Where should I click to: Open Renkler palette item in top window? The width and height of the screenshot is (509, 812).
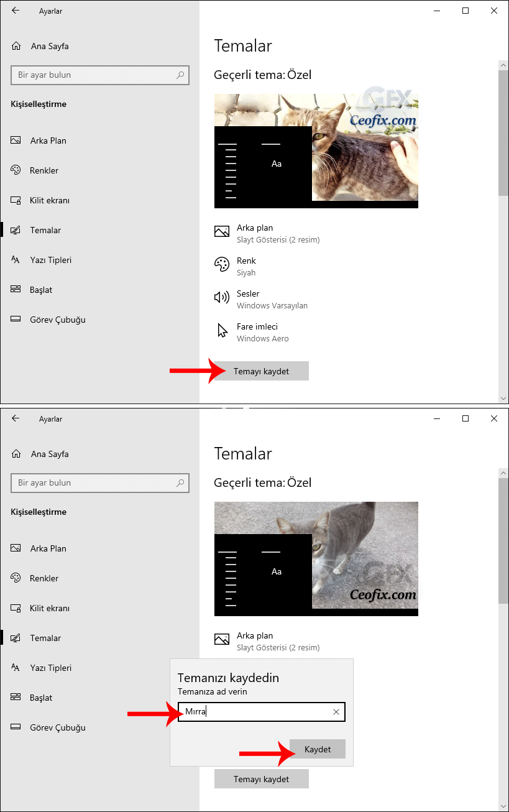[35, 170]
